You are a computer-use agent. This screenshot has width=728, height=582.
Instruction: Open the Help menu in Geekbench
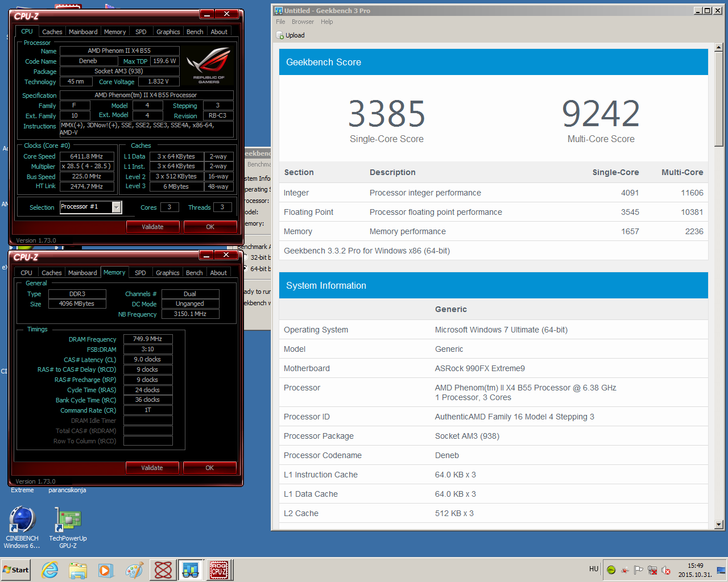[326, 22]
